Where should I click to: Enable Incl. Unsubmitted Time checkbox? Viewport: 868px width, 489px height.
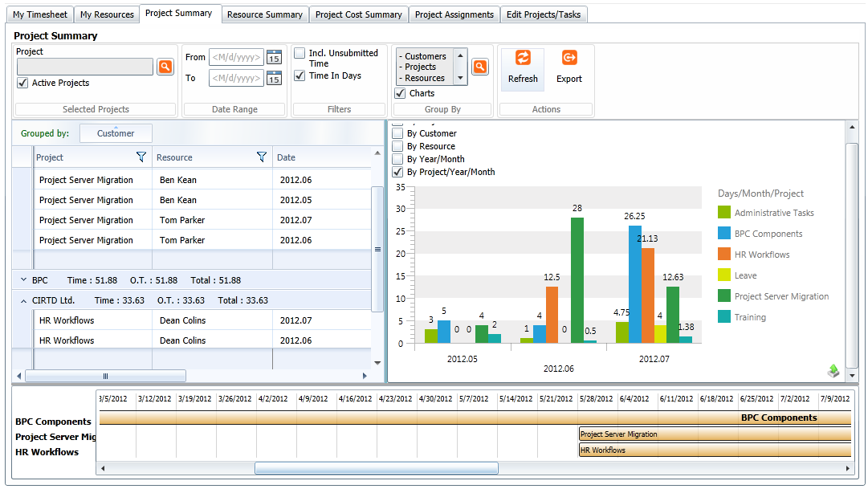point(300,53)
